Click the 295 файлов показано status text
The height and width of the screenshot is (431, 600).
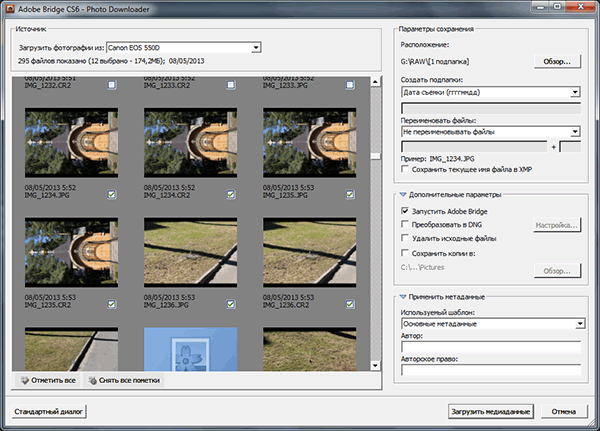[x=111, y=61]
